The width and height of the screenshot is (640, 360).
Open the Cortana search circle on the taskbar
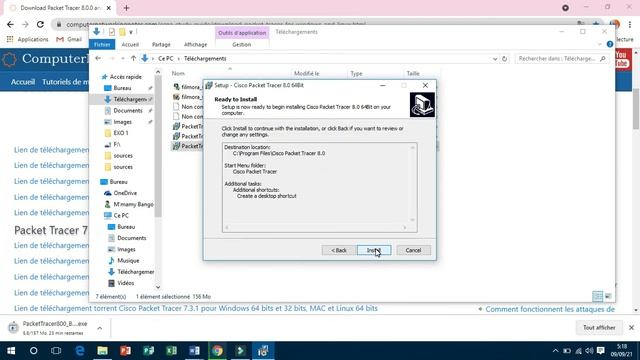coord(33,351)
